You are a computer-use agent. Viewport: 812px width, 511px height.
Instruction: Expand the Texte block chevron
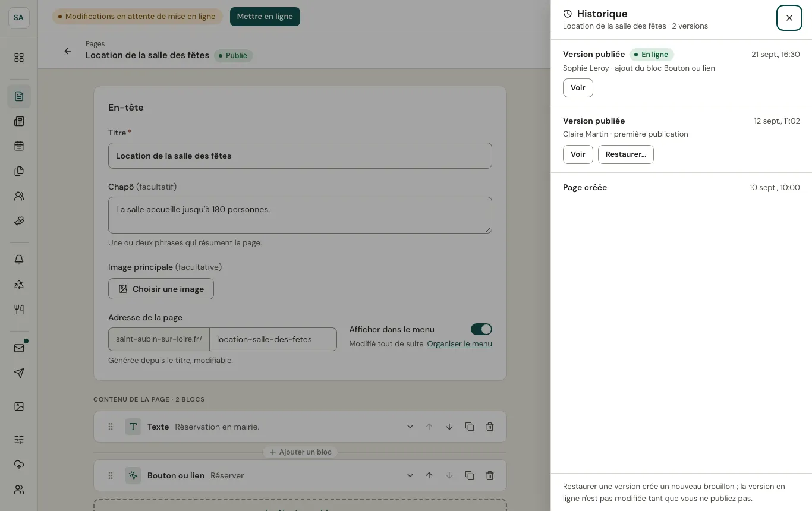410,427
